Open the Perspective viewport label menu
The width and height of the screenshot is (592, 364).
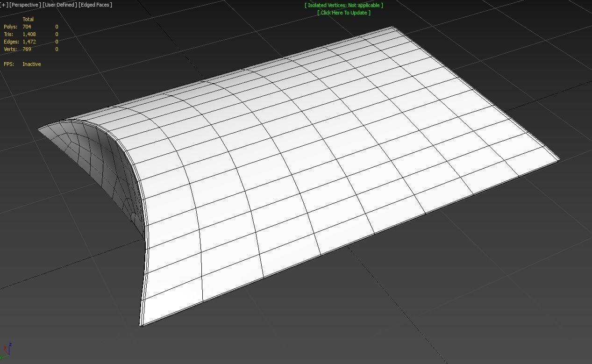coord(25,5)
